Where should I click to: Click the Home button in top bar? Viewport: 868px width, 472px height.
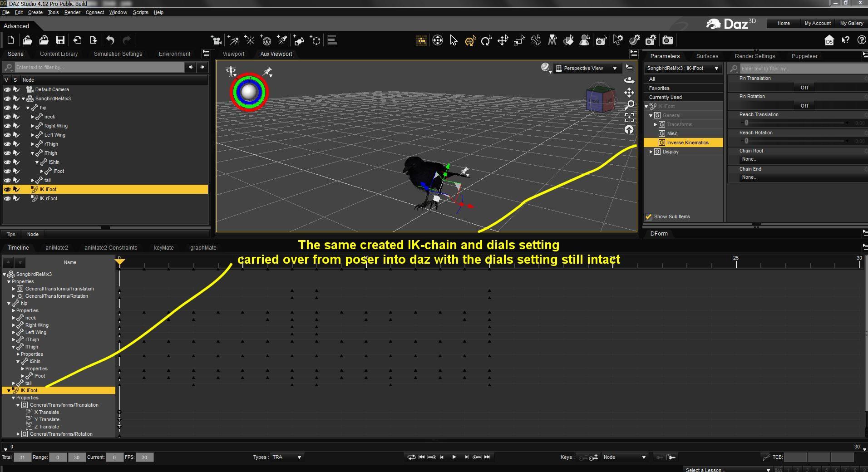pos(784,23)
